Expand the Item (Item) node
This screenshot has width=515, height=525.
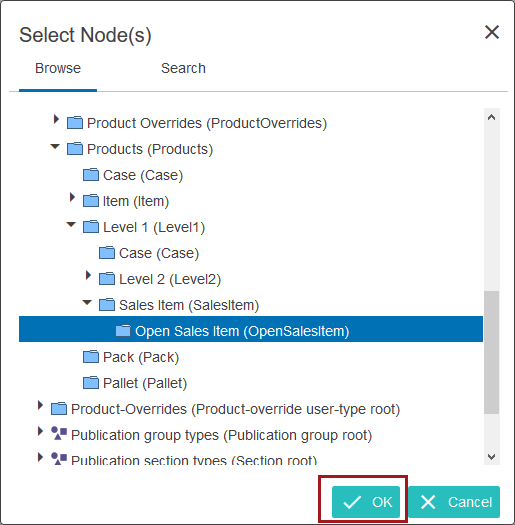72,197
